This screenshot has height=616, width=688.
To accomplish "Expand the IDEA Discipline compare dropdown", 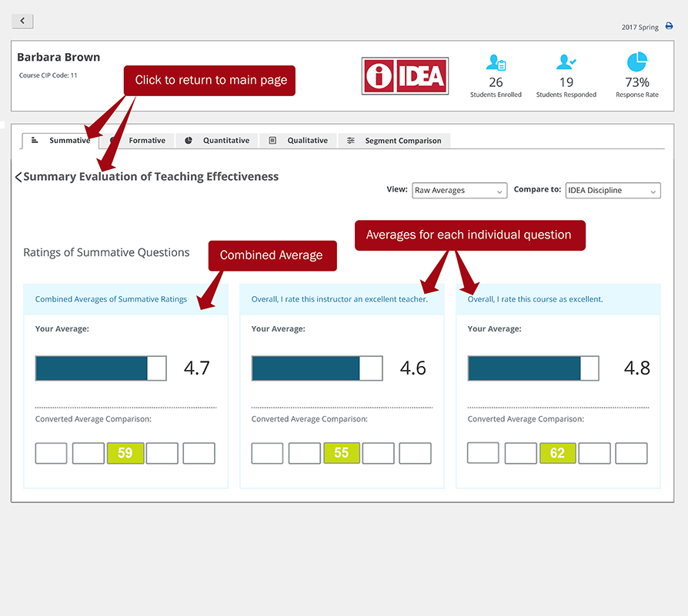I will pos(613,191).
